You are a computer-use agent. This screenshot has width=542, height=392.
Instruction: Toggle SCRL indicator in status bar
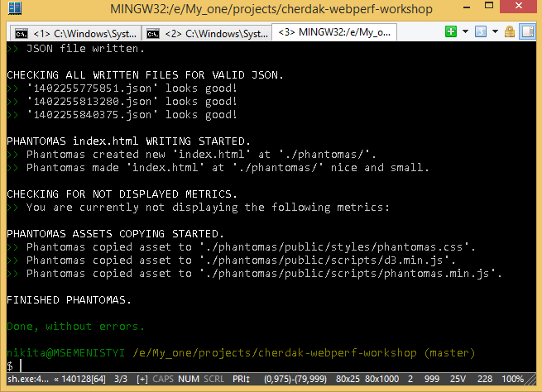click(x=213, y=379)
